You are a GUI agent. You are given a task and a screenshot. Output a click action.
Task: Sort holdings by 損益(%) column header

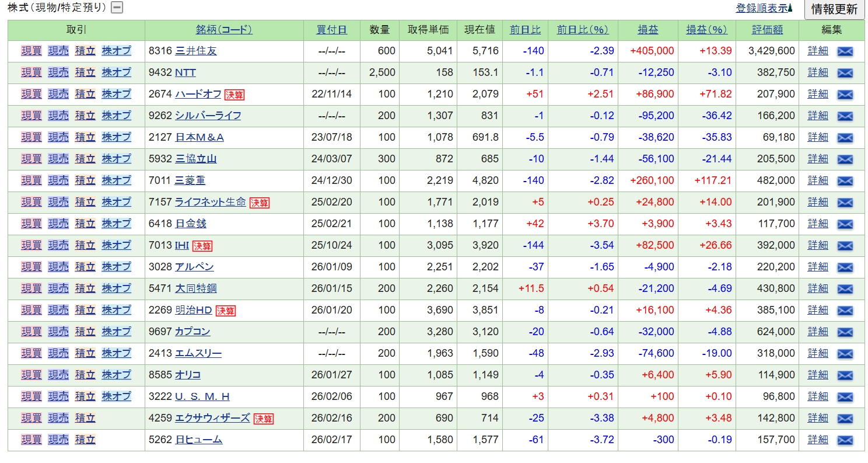[706, 30]
